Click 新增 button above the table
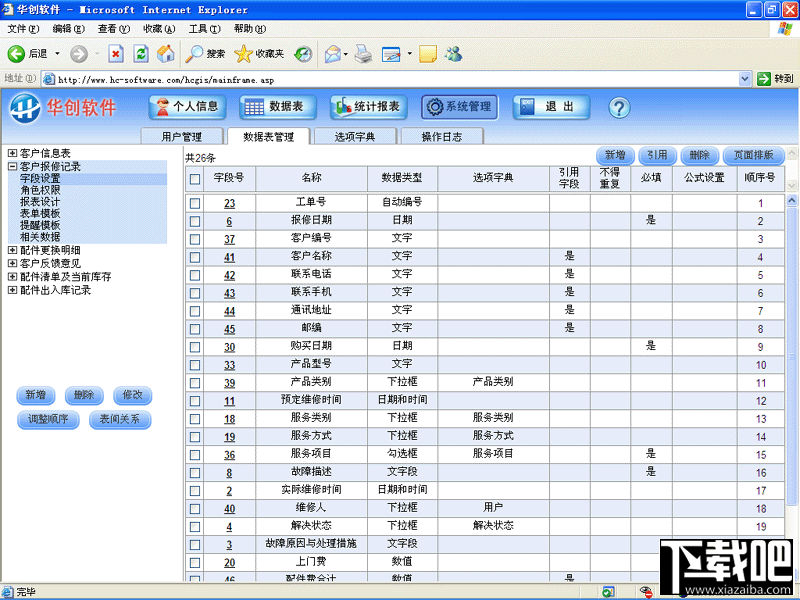Viewport: 800px width, 600px height. [615, 155]
